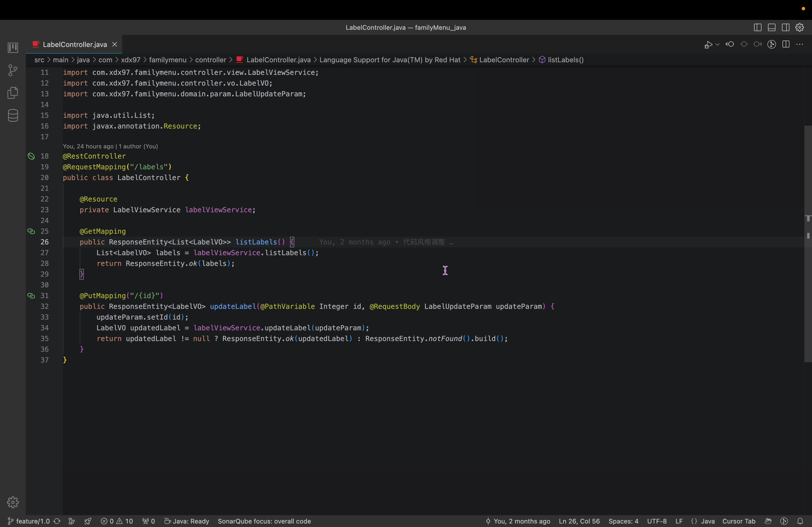This screenshot has height=527, width=812.
Task: Click the controller folder breadcrumb
Action: (x=211, y=60)
